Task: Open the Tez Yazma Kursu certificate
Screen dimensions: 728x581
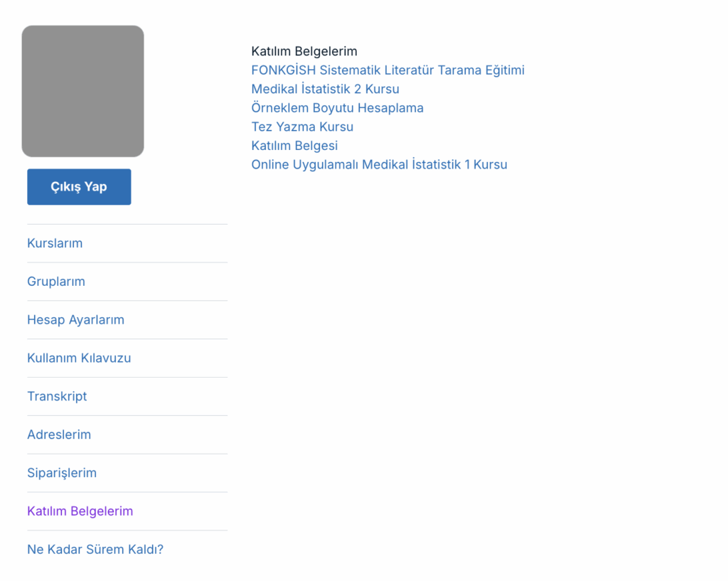Action: [x=302, y=127]
